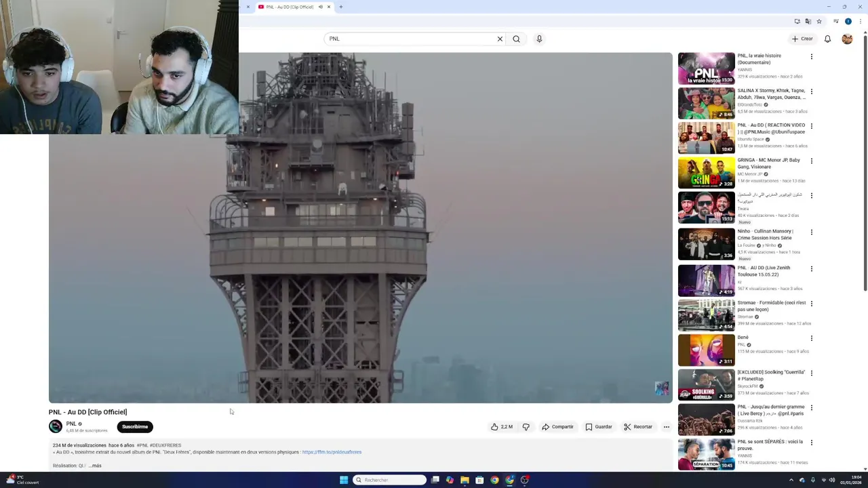Viewport: 868px width, 488px height.
Task: Open options for AU DD Live Zenith Toulouse
Action: (x=811, y=268)
